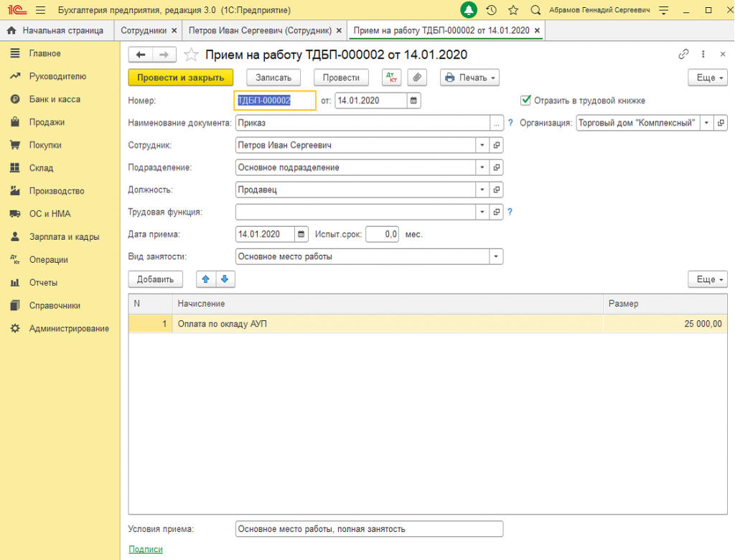The height and width of the screenshot is (560, 735).
Task: Open favorites star in title bar
Action: (x=513, y=10)
